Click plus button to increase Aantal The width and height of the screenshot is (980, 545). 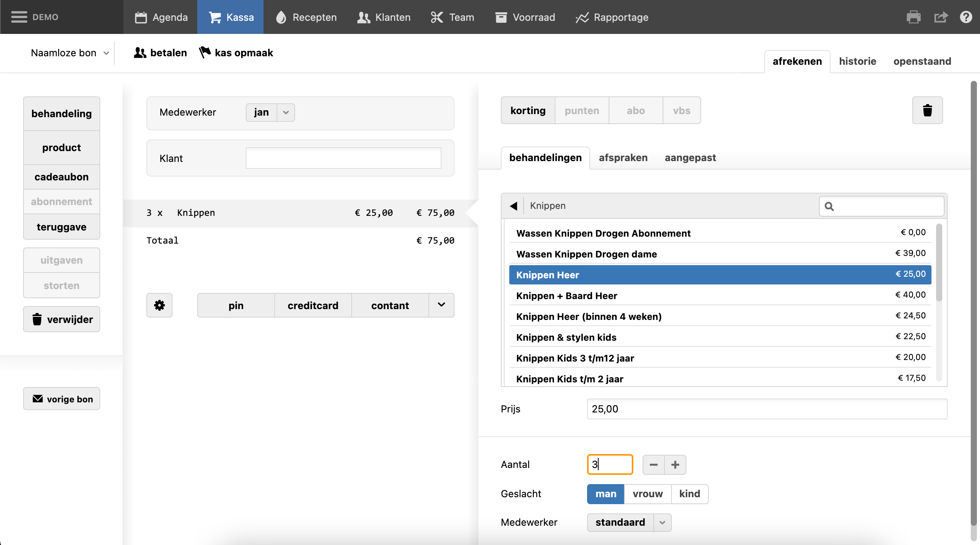[x=675, y=464]
